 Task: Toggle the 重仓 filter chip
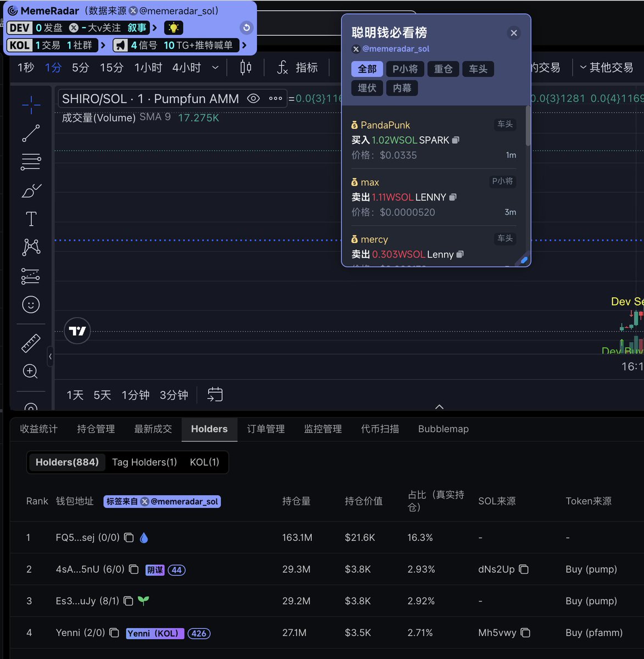pos(443,69)
